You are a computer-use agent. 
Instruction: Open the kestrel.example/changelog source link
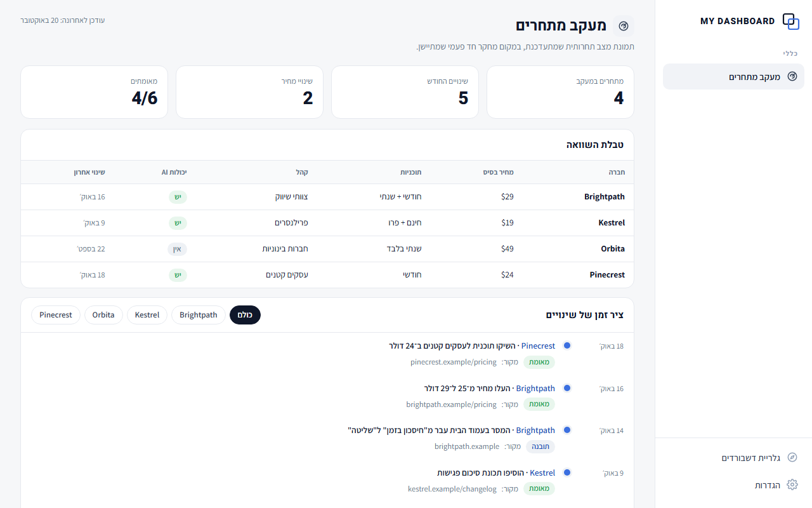click(x=452, y=489)
